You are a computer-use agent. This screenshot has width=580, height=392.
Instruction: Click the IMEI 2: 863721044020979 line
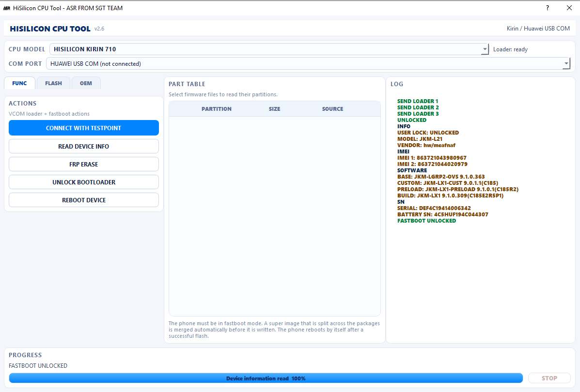[x=432, y=164]
